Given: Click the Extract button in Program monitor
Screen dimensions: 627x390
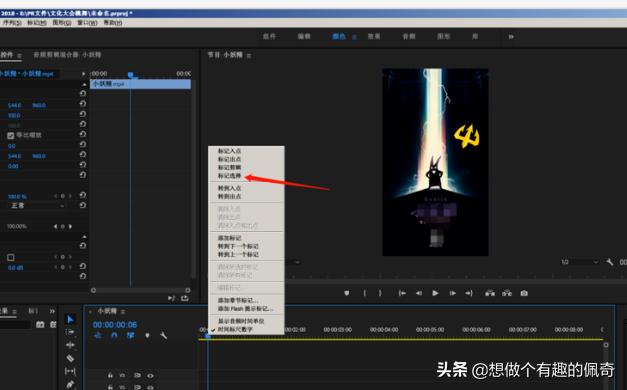Looking at the screenshot, I should pos(507,293).
